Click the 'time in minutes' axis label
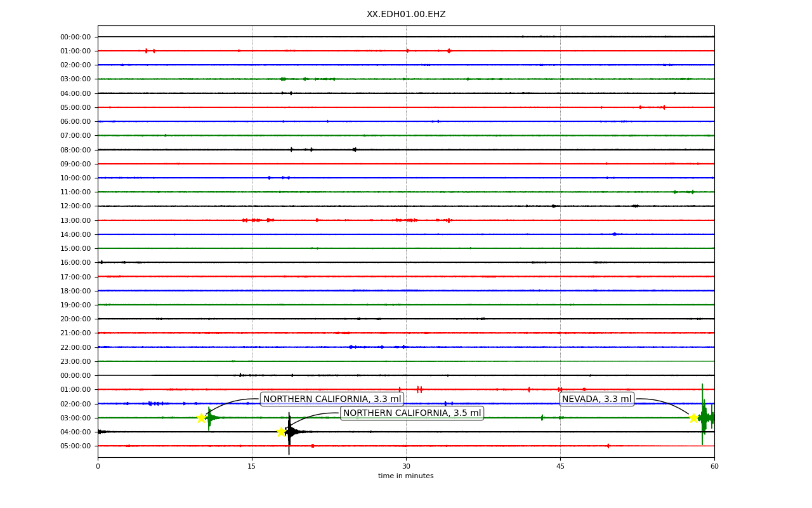The image size is (812, 508). coord(406,476)
